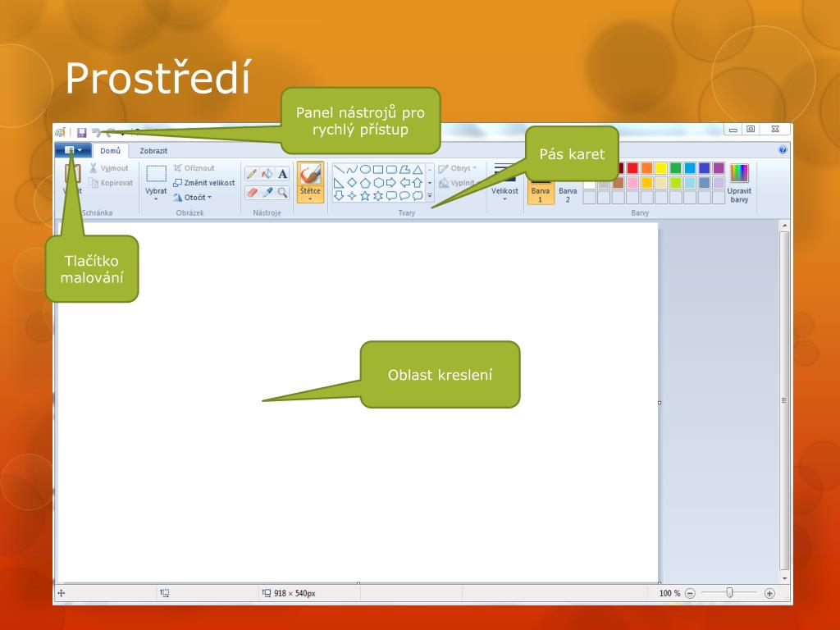Choose the Pentagon shape

pos(365,183)
